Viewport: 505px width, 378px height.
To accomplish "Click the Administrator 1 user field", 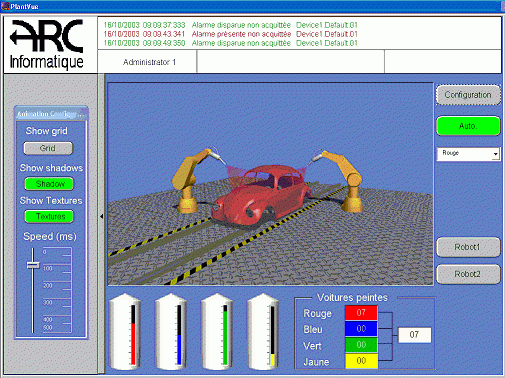I will [147, 62].
